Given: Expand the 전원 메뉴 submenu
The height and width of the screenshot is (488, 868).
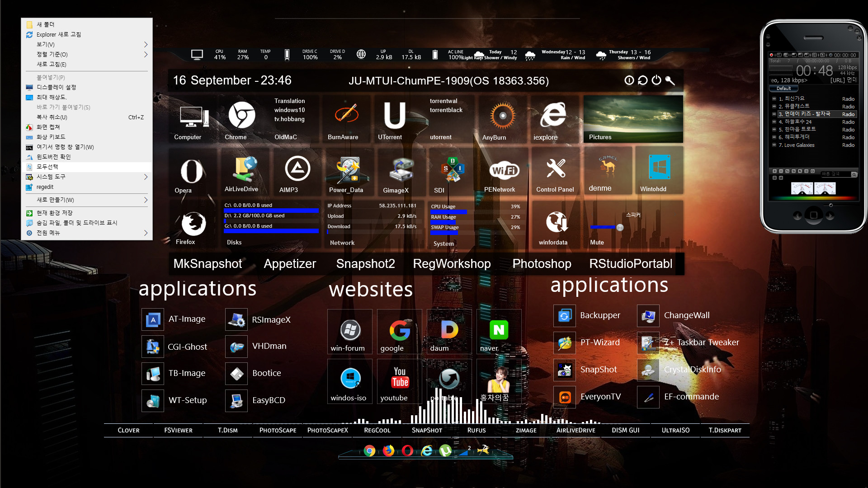Looking at the screenshot, I should pos(87,233).
